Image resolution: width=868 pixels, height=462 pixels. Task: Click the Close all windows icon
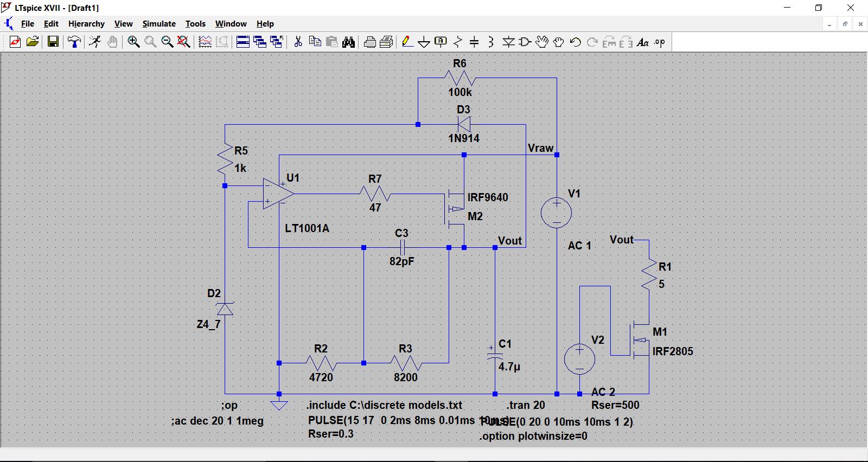tap(277, 42)
